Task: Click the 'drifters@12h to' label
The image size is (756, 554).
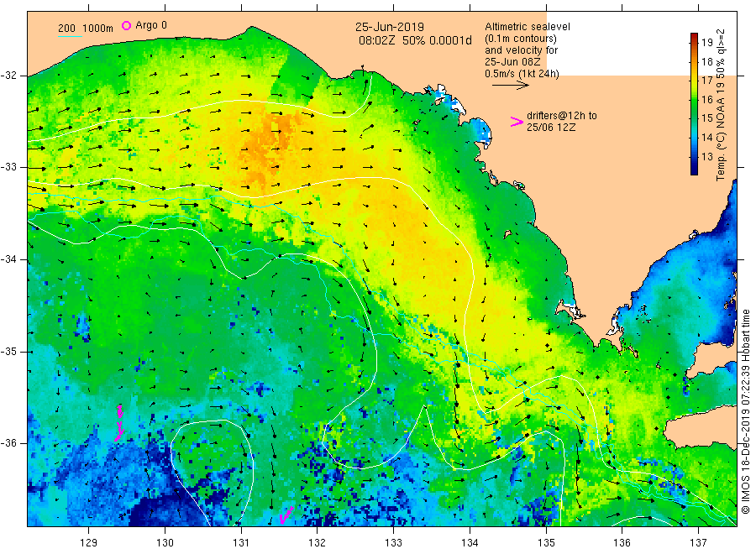Action: tap(562, 116)
